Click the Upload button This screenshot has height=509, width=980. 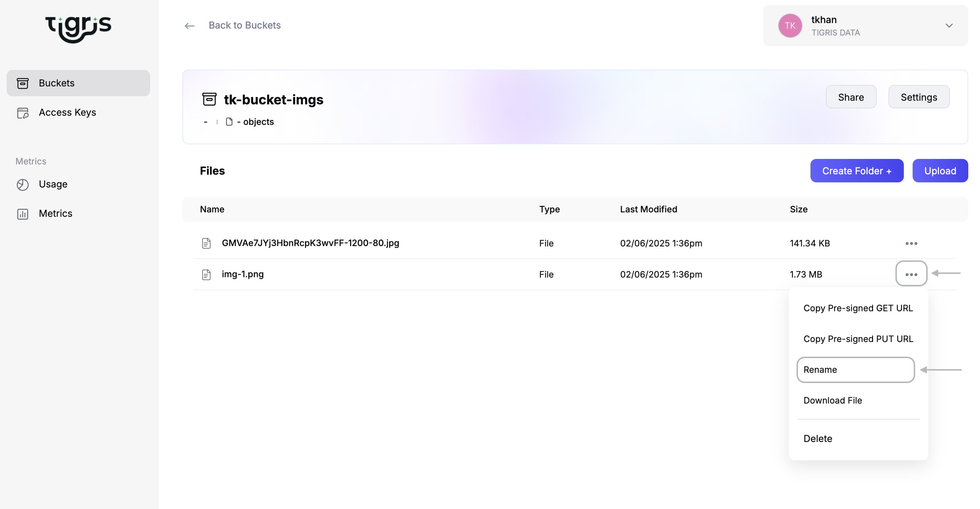940,170
